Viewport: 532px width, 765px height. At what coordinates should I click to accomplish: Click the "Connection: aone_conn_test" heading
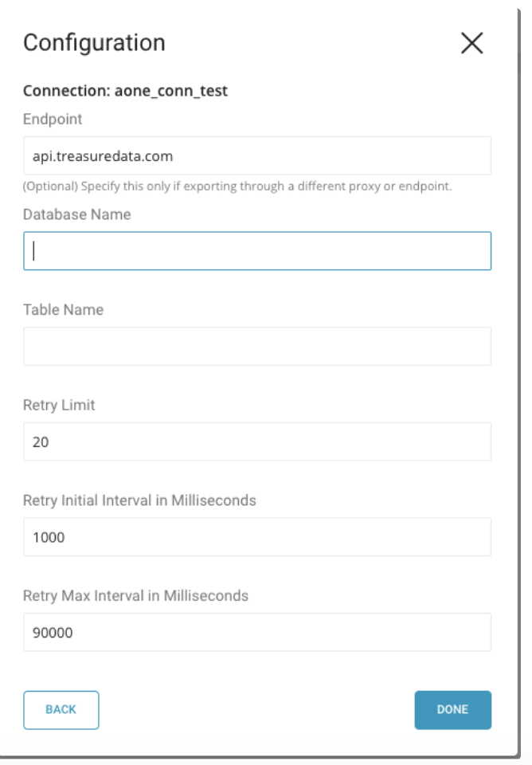(x=125, y=91)
